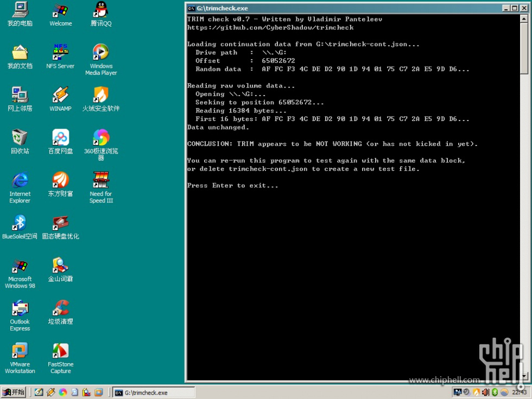Click the 'Press Enter to exit...' line
Viewport: 532px width, 399px height.
(x=232, y=186)
